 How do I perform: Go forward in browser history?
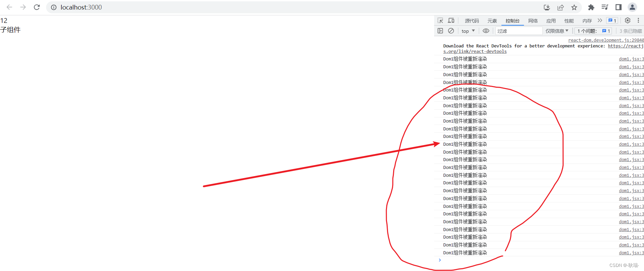pyautogui.click(x=23, y=7)
